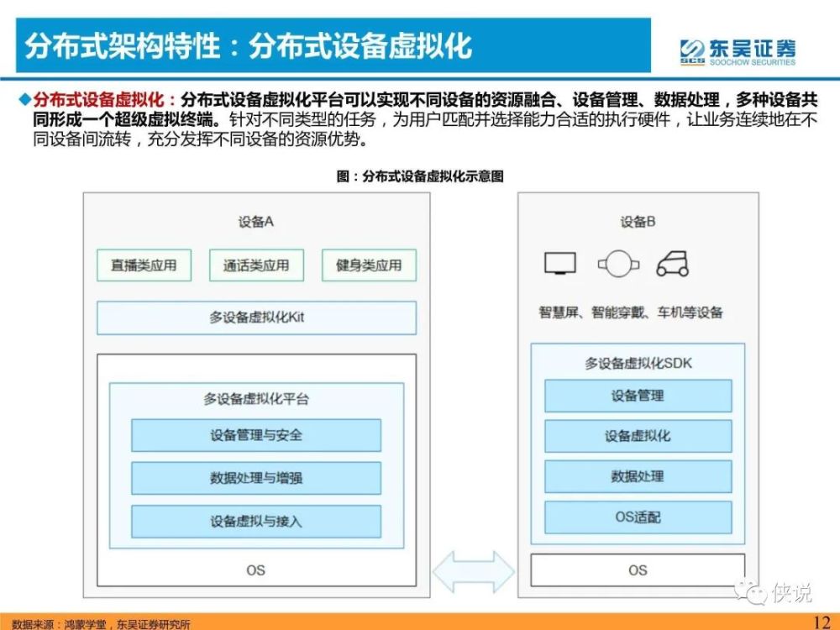
Task: Click the 多设备虚拟化Kit bar
Action: 256,318
